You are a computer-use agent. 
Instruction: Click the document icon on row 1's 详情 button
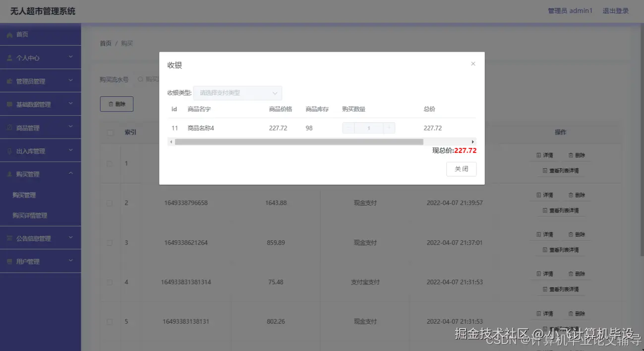[x=537, y=155]
